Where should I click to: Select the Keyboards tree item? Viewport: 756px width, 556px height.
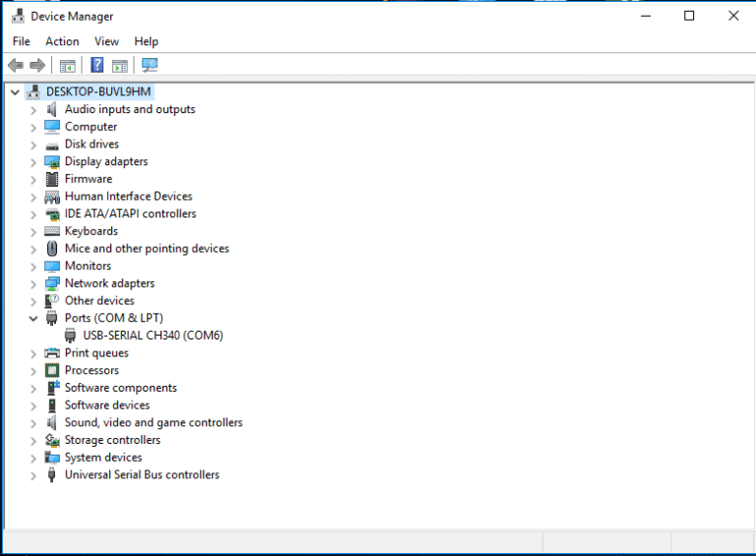[x=91, y=231]
